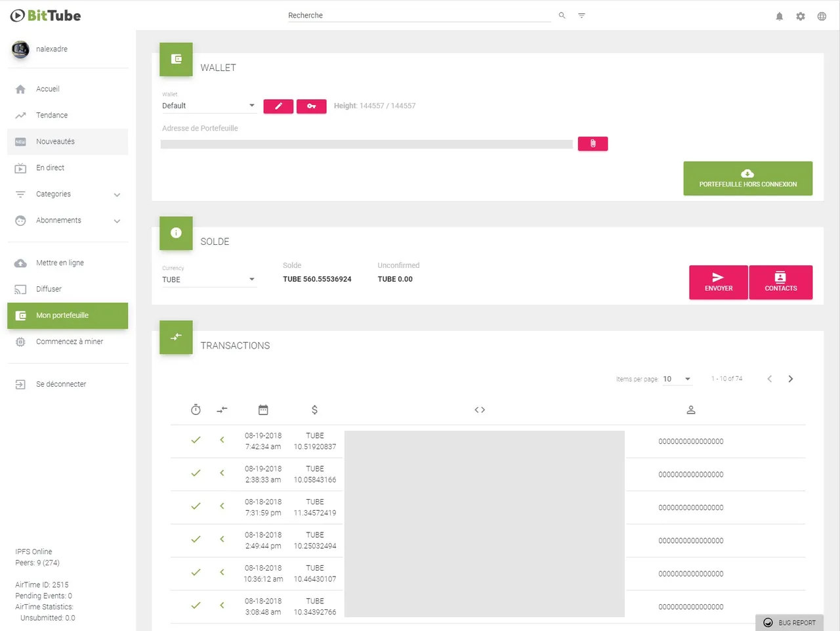Viewport: 840px width, 631px height.
Task: Click Portefeuille hors connexion button
Action: [747, 179]
